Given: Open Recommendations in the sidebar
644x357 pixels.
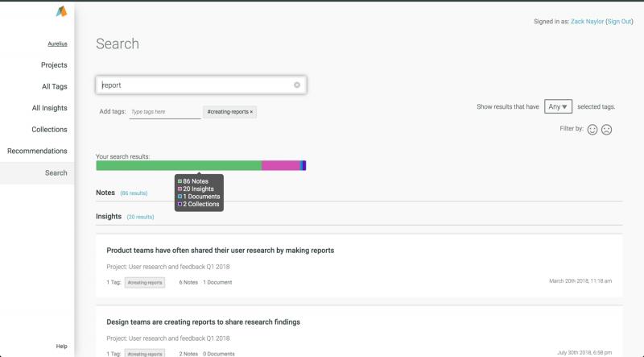Looking at the screenshot, I should [37, 151].
